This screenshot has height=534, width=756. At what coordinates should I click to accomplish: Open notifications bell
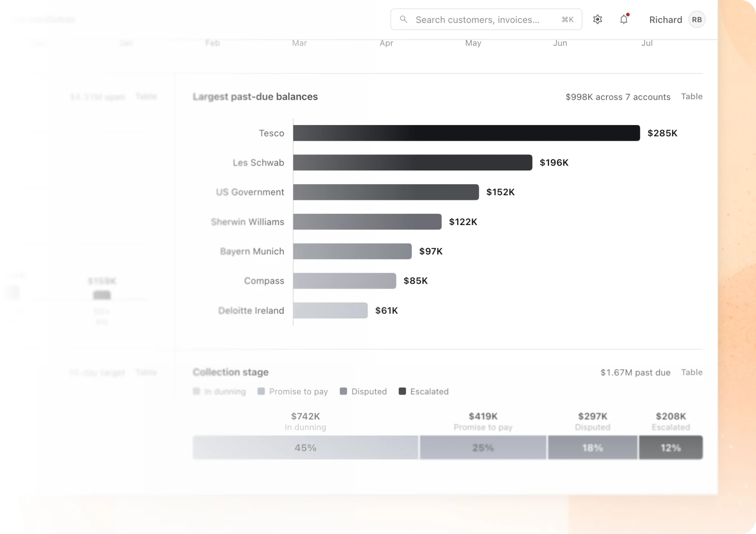tap(624, 19)
